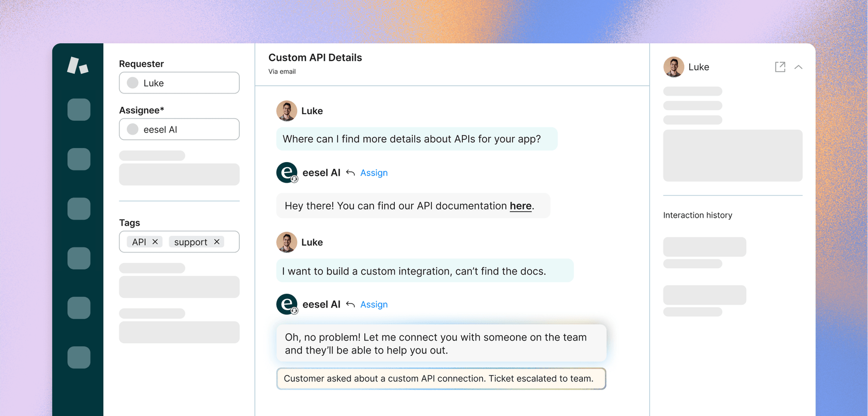The height and width of the screenshot is (416, 868).
Task: Select the Requester field showing Luke
Action: [x=179, y=83]
